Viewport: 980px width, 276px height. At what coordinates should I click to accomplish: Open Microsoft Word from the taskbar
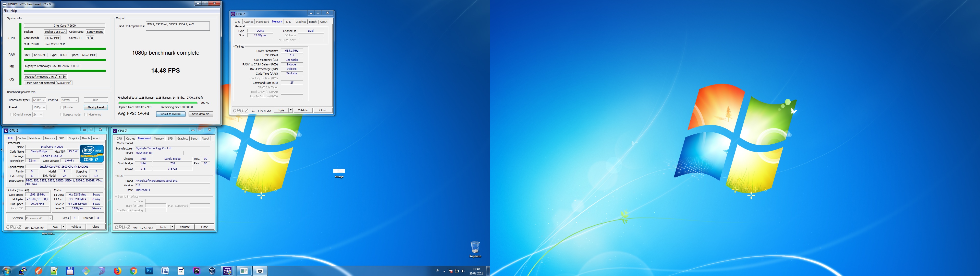tap(165, 271)
